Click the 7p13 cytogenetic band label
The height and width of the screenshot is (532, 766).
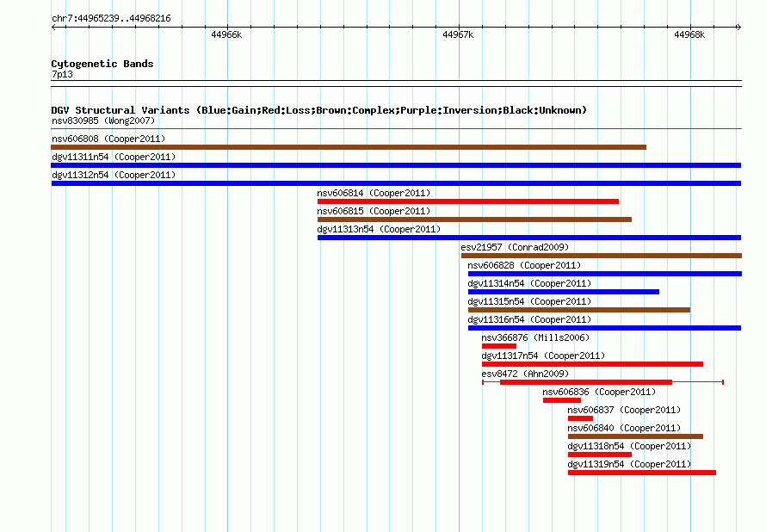(62, 74)
